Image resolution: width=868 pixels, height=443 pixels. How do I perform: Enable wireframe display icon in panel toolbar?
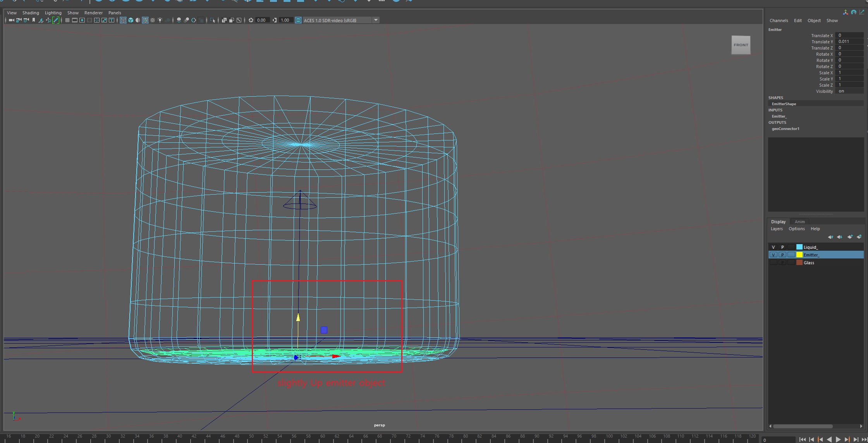[123, 20]
